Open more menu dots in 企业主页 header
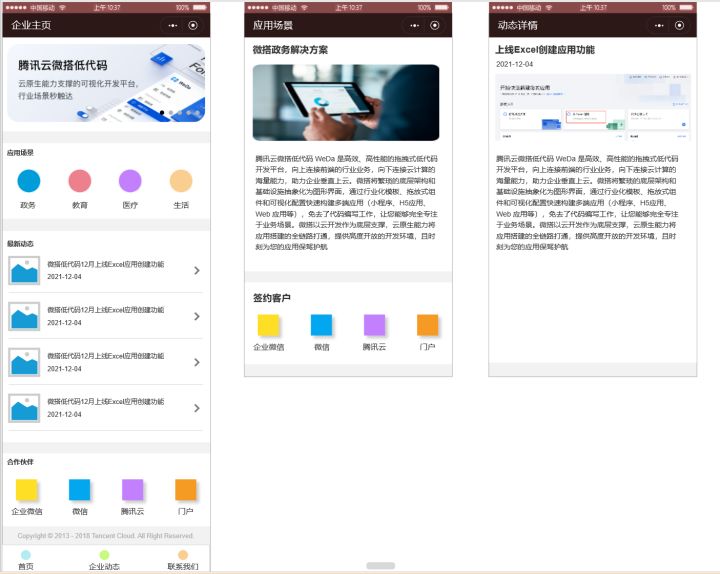The image size is (720, 574). [x=173, y=25]
